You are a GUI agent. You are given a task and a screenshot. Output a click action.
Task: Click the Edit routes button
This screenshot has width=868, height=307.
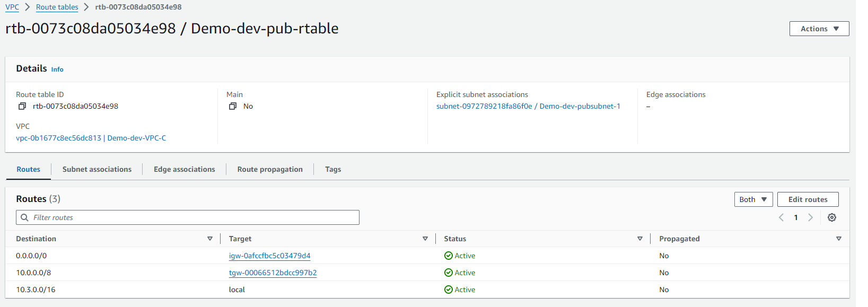808,199
